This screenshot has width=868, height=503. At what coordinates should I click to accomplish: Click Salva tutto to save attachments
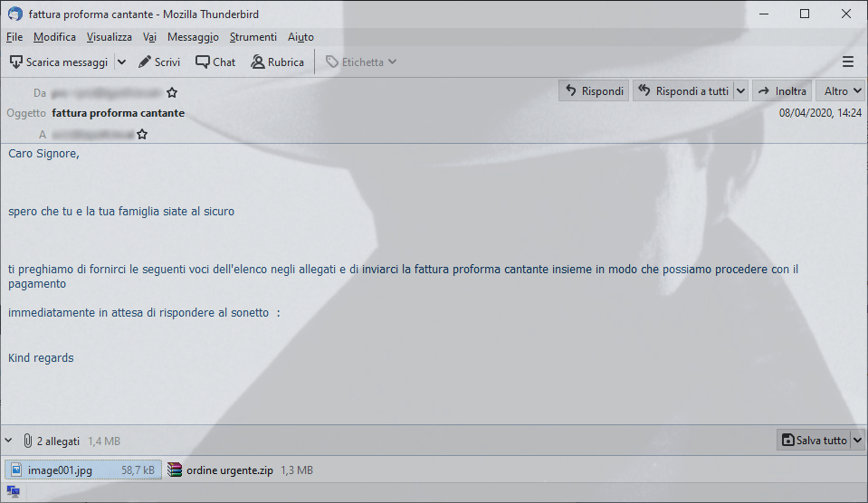[x=814, y=440]
